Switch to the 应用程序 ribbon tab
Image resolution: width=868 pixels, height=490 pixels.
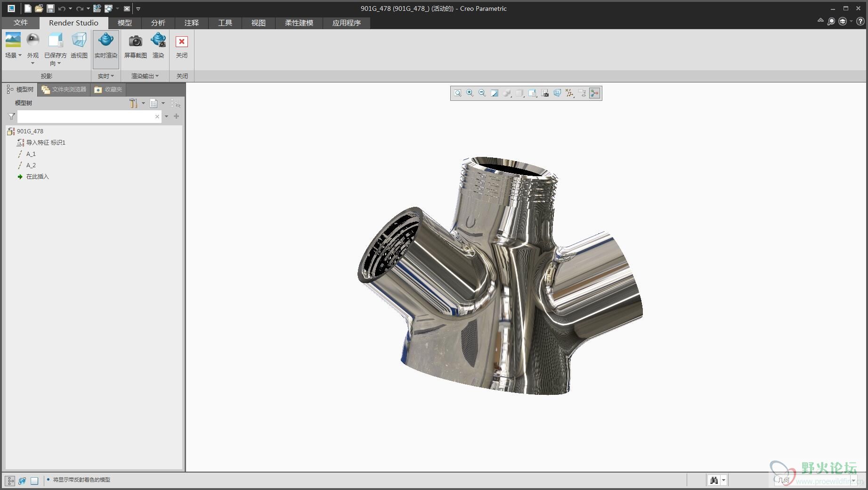tap(347, 23)
